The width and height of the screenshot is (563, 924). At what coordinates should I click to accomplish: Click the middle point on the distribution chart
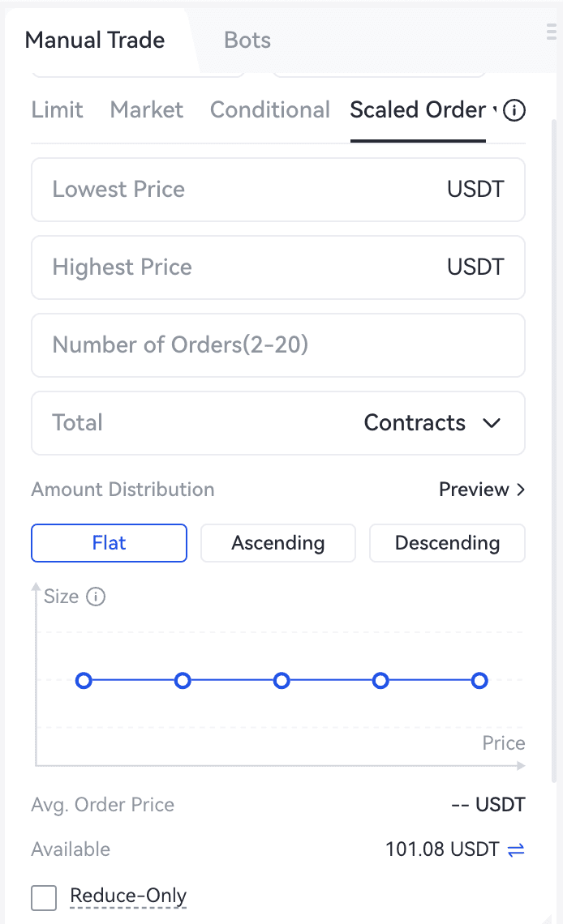[x=281, y=680]
